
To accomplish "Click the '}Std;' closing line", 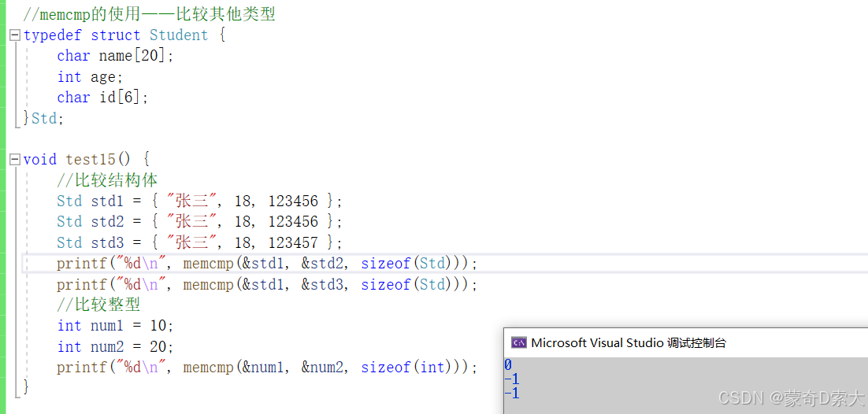I will point(44,118).
